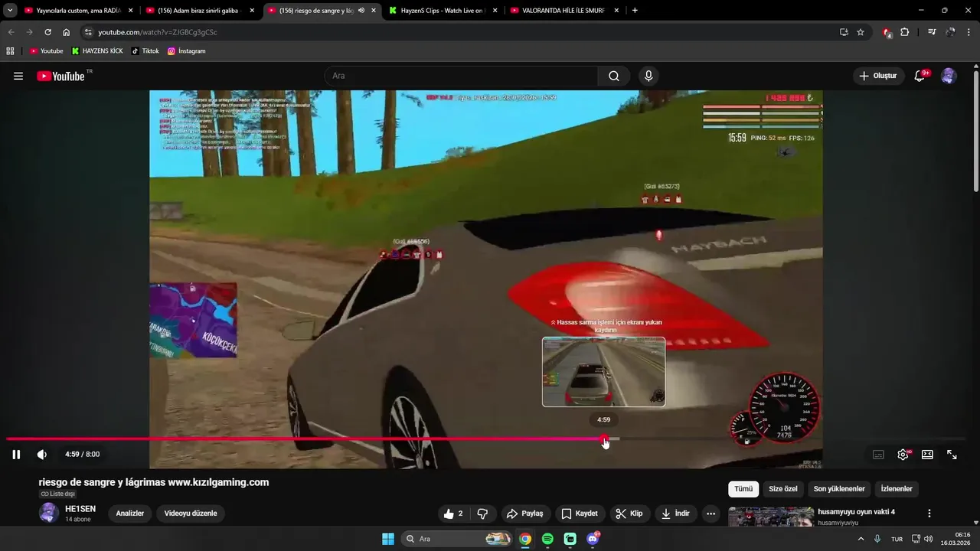Download the video with İndir
Viewport: 980px width, 551px height.
676,514
